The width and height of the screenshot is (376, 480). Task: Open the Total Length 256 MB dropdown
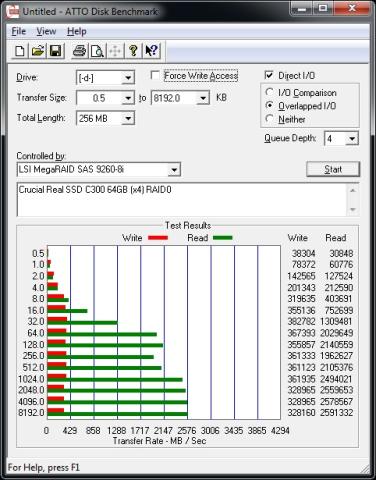[x=128, y=118]
